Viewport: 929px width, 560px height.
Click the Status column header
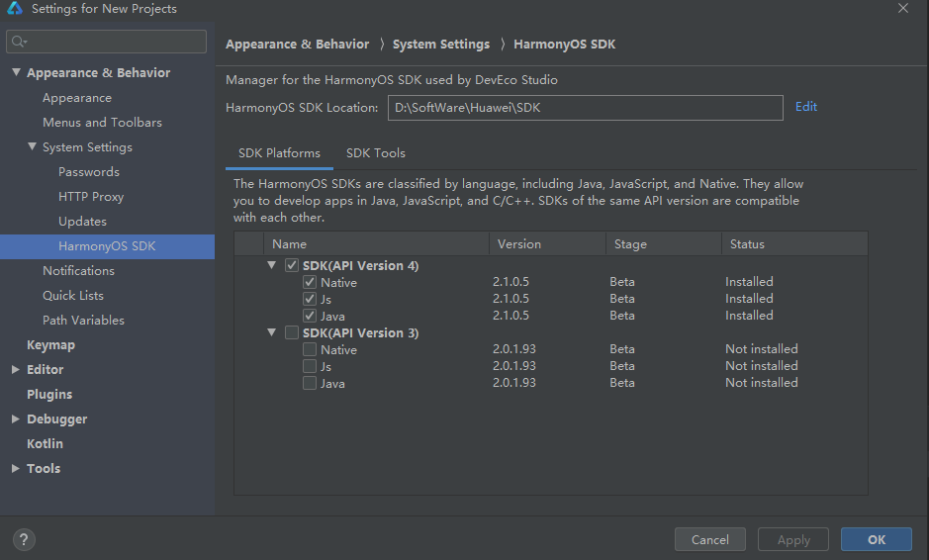(x=795, y=244)
